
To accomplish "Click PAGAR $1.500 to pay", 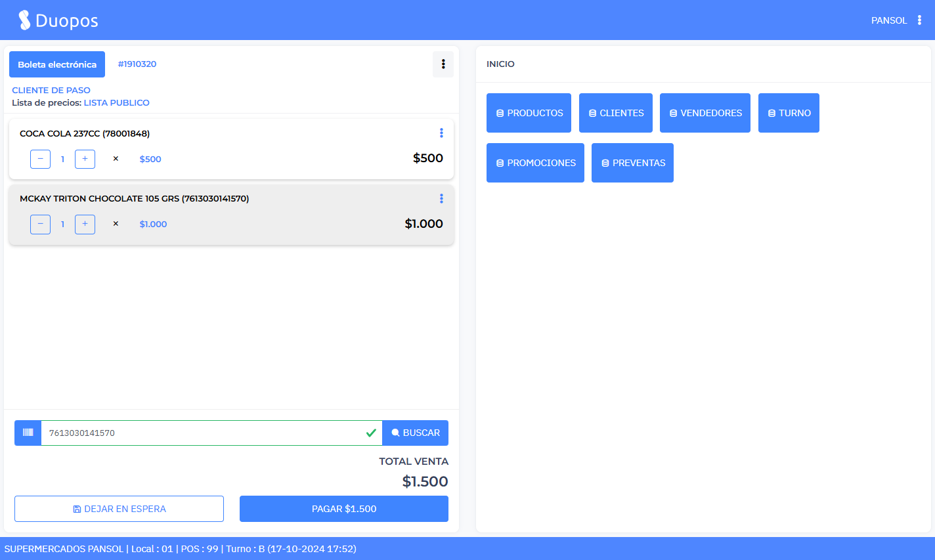I will click(x=343, y=509).
